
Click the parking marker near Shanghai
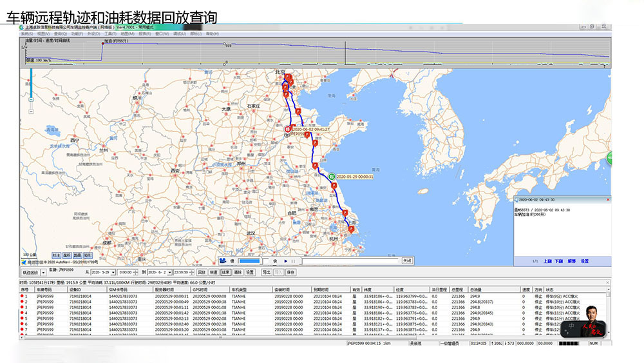[352, 230]
